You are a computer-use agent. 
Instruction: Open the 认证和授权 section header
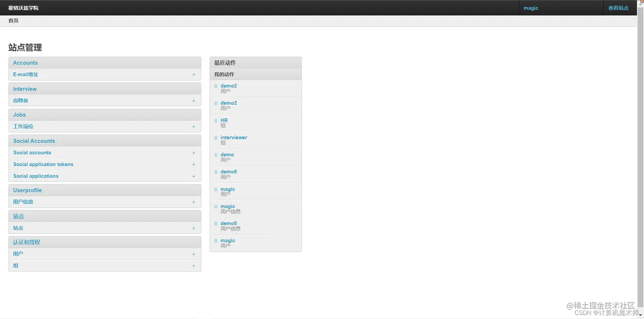pos(26,242)
